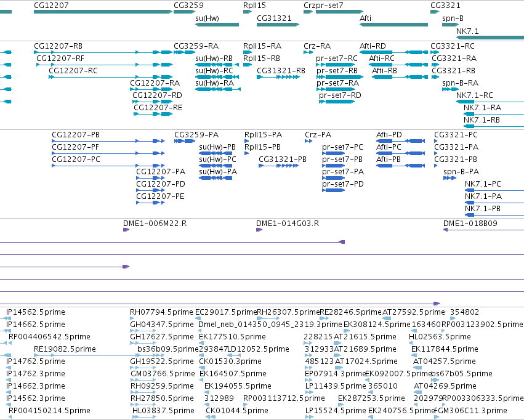This screenshot has height=420, width=524.
Task: Select the DME1-014G03.R clone label
Action: [288, 224]
